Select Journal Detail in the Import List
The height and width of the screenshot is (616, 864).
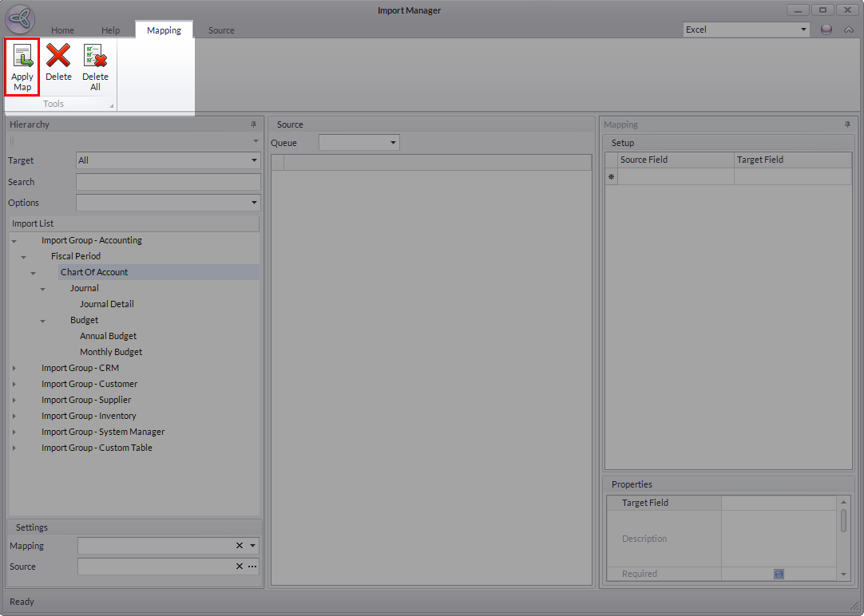(106, 304)
